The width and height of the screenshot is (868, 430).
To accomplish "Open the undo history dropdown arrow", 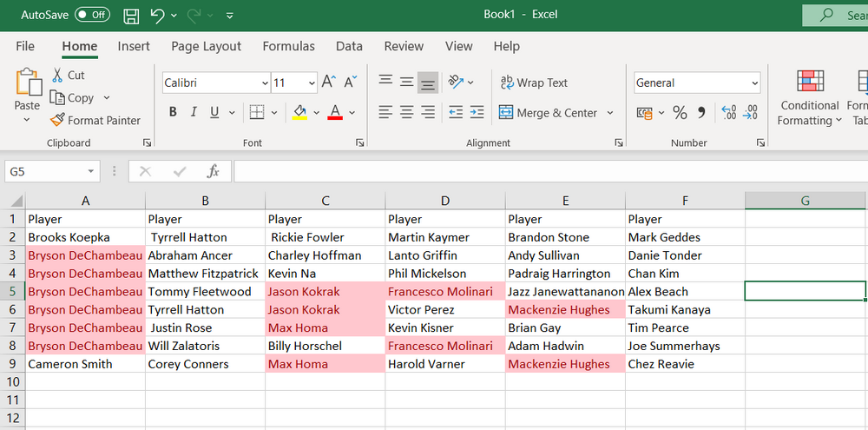I will click(x=174, y=16).
